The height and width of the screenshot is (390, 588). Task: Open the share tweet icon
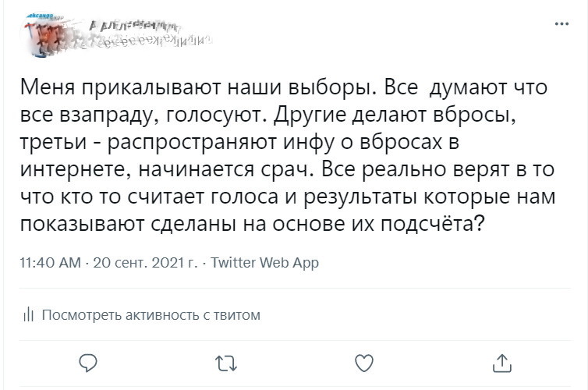502,362
